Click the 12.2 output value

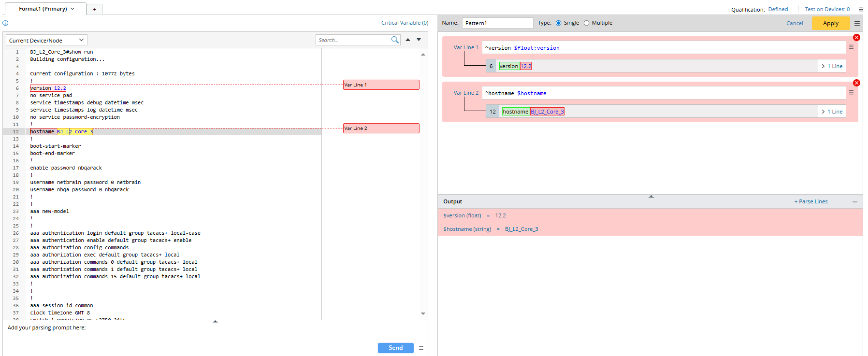(500, 215)
